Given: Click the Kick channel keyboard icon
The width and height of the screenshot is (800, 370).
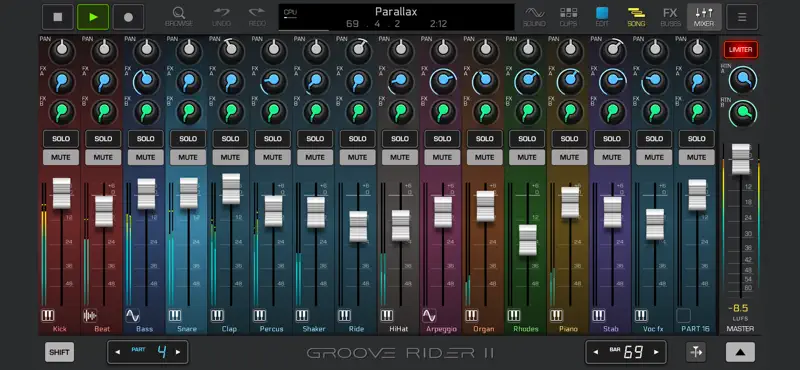Looking at the screenshot, I should pos(48,315).
